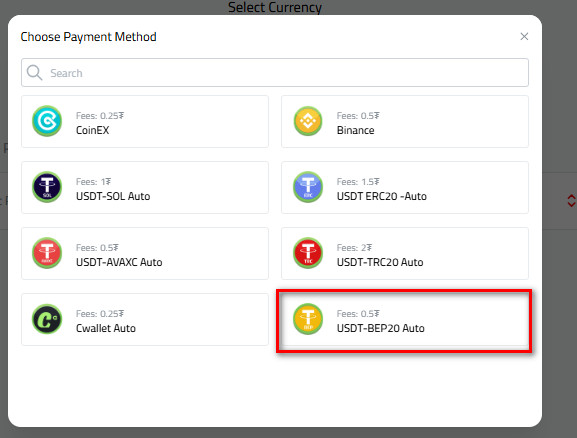Click the CoinEX logo icon
Image resolution: width=577 pixels, height=438 pixels.
[47, 121]
